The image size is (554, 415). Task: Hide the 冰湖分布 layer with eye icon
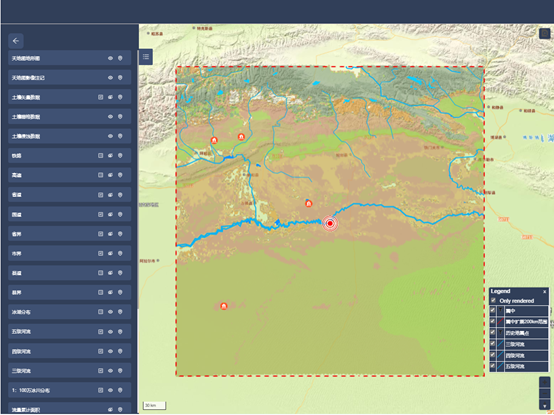110,312
